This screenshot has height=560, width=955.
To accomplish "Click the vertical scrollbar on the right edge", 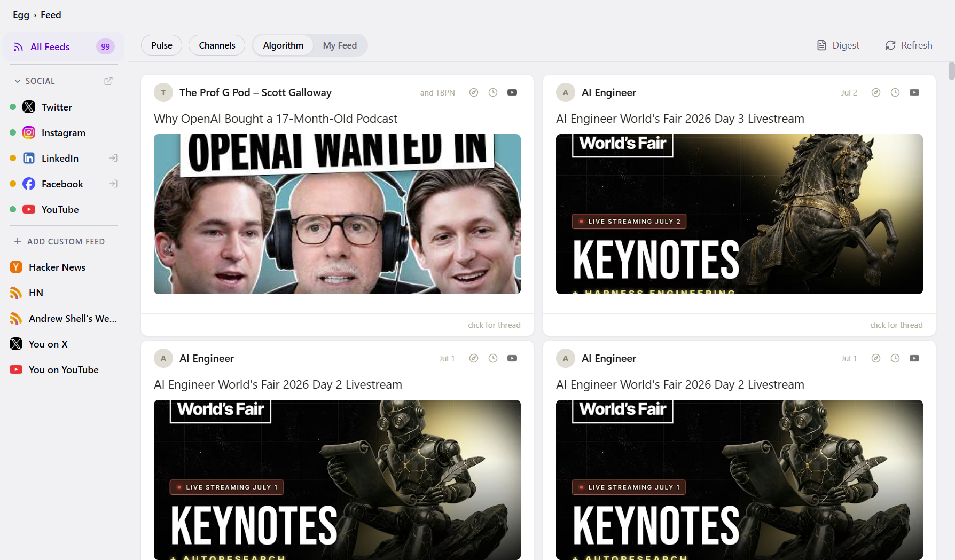I will pyautogui.click(x=951, y=71).
